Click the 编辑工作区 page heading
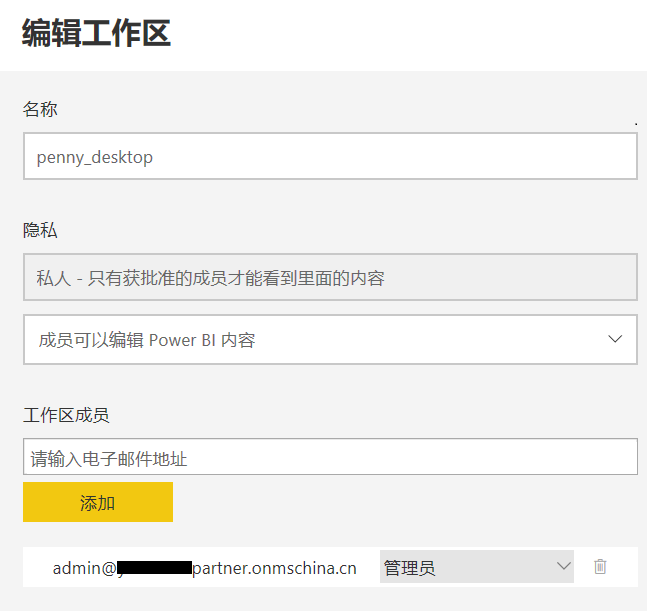Viewport: 647px width, 611px height. tap(96, 33)
